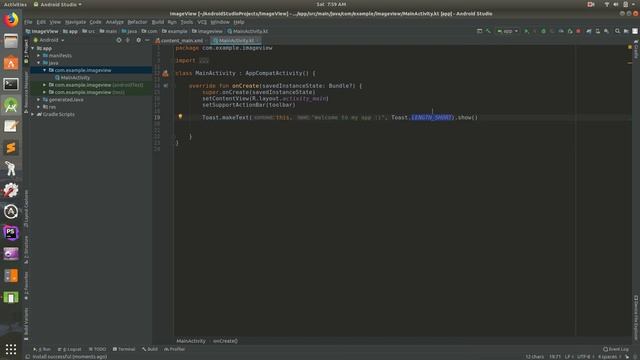Open the Search Everywhere magnifier icon

617,31
